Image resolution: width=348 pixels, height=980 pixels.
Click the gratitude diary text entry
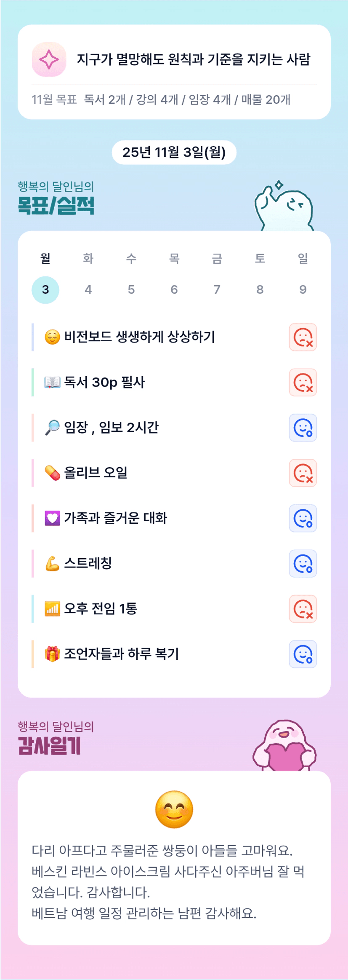(x=168, y=882)
